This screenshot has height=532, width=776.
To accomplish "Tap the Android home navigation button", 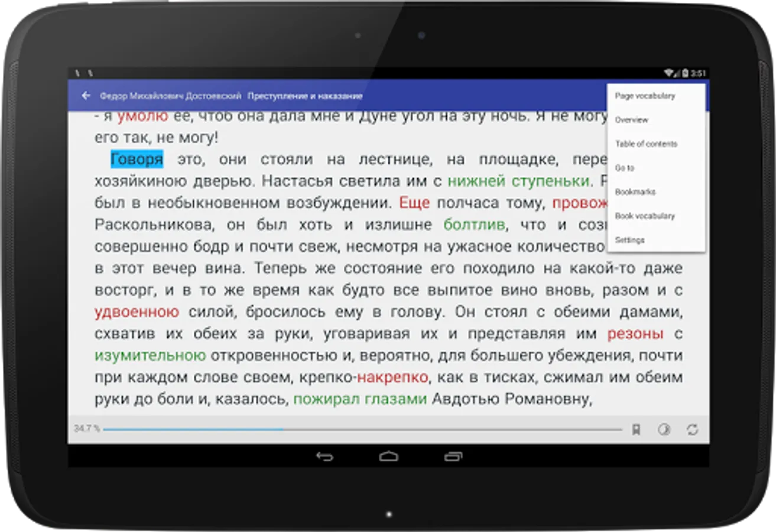I will click(389, 456).
